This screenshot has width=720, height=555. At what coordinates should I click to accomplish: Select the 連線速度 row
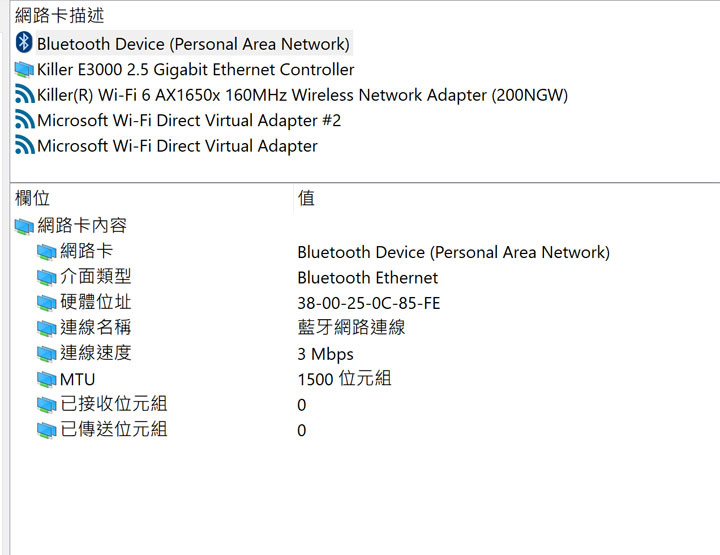click(x=365, y=353)
